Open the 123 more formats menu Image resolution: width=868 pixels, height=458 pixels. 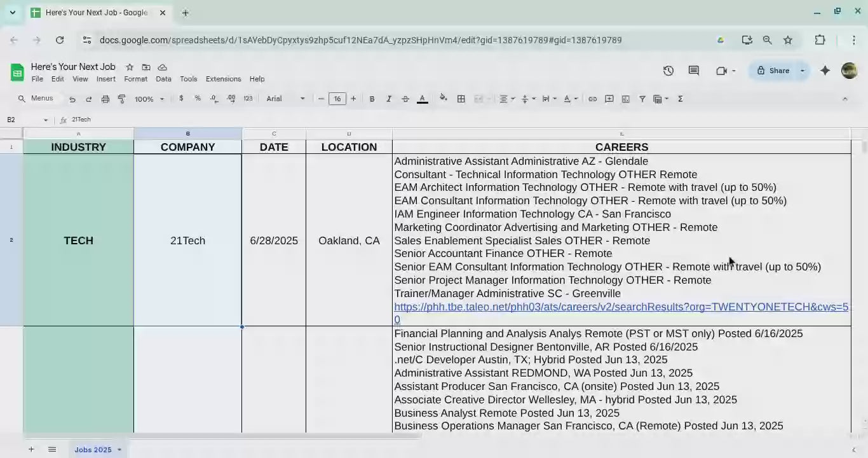[x=248, y=99]
